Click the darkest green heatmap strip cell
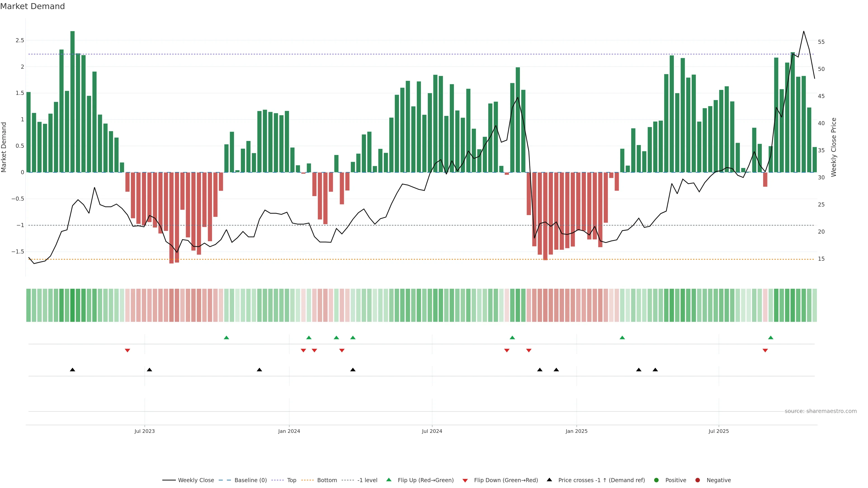868x488 pixels. click(72, 305)
